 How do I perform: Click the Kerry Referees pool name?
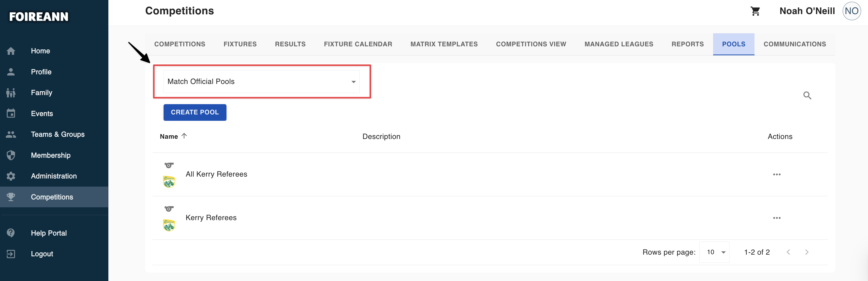tap(211, 218)
